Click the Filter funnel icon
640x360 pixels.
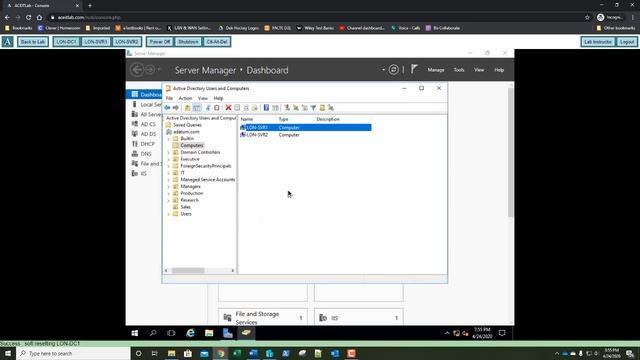(x=313, y=108)
